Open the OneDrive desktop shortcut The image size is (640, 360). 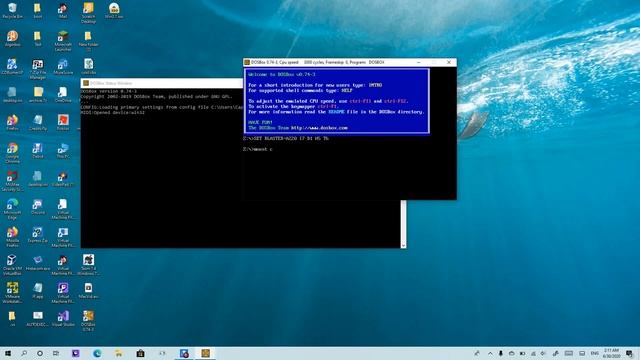point(63,94)
